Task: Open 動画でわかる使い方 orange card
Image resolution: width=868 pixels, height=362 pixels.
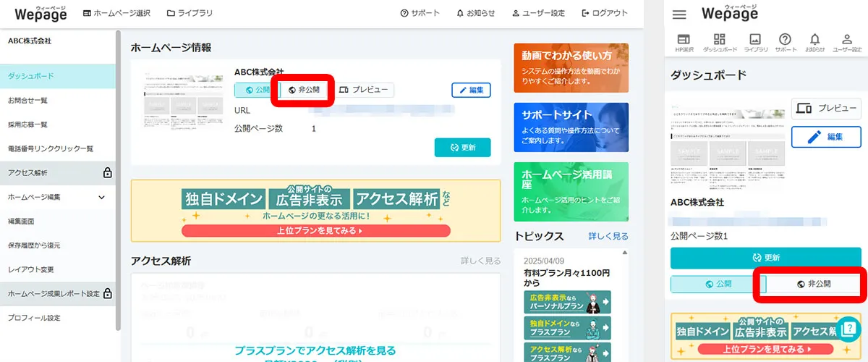Action: pyautogui.click(x=571, y=67)
